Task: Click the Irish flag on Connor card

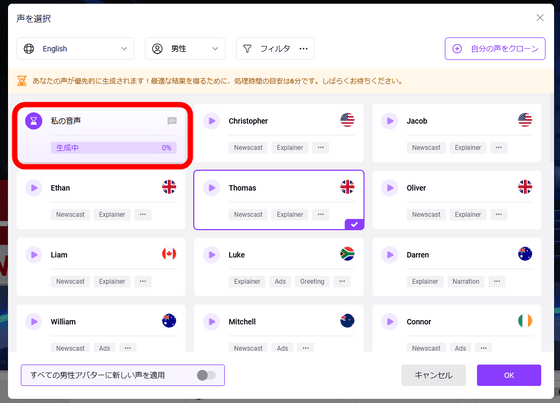Action: [525, 320]
